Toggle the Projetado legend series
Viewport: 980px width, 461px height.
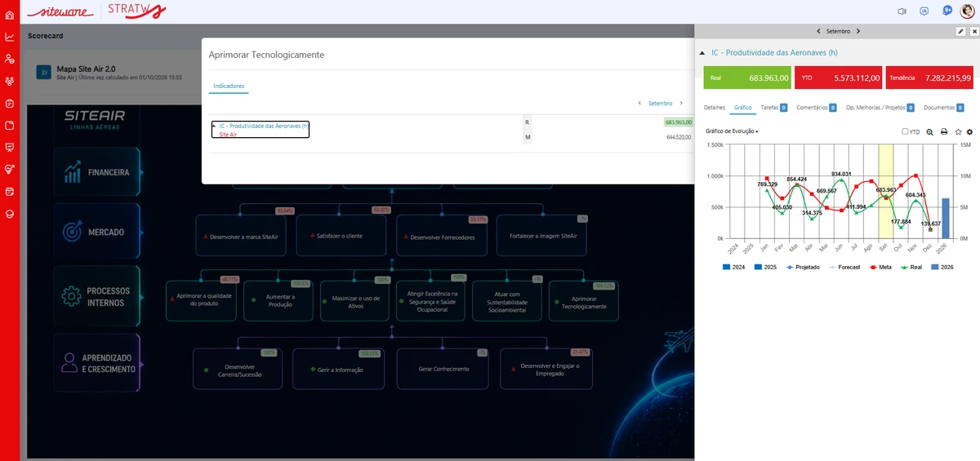pyautogui.click(x=801, y=267)
